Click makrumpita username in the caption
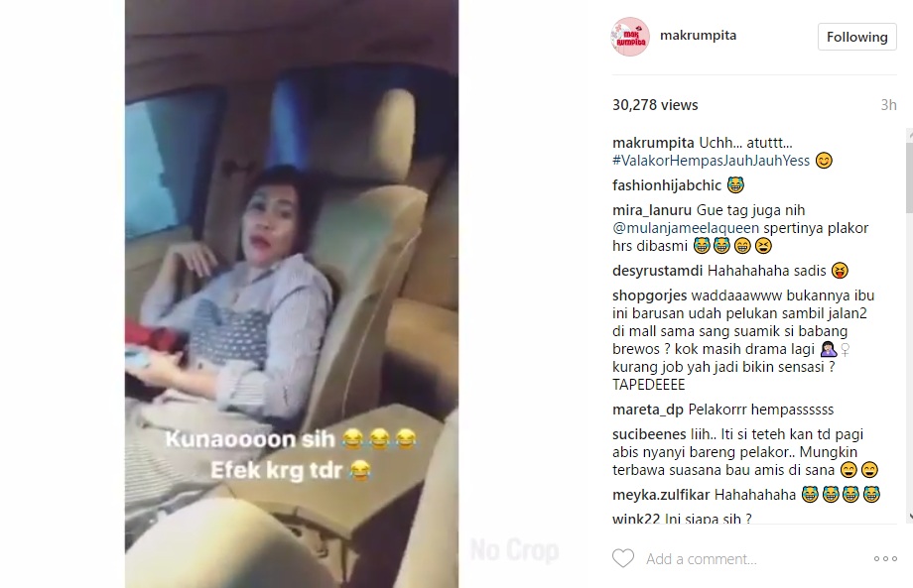Screen dimensions: 913x588 653,143
